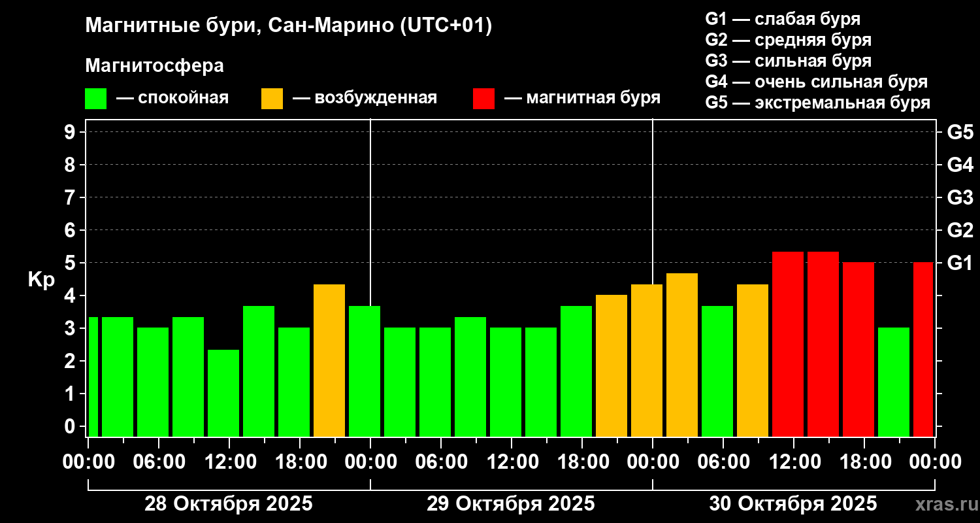This screenshot has height=523, width=980.
Task: Click the line «G1 — слабая буря»
Action: pos(783,18)
